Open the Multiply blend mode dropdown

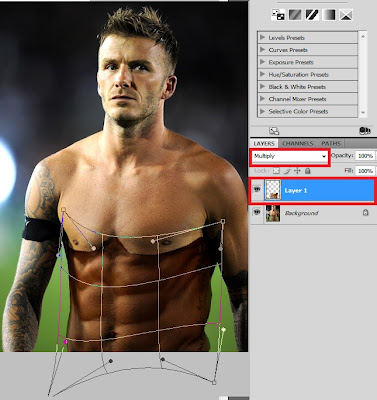290,156
